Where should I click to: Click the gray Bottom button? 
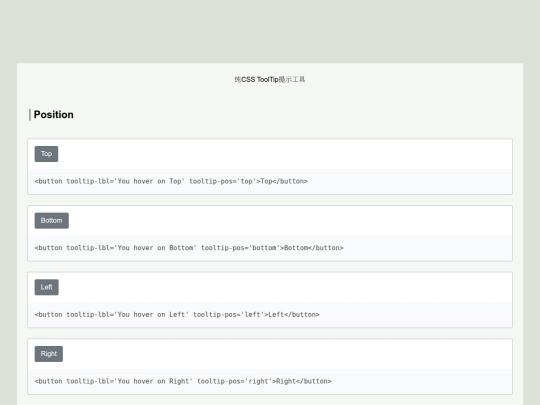[x=52, y=220]
